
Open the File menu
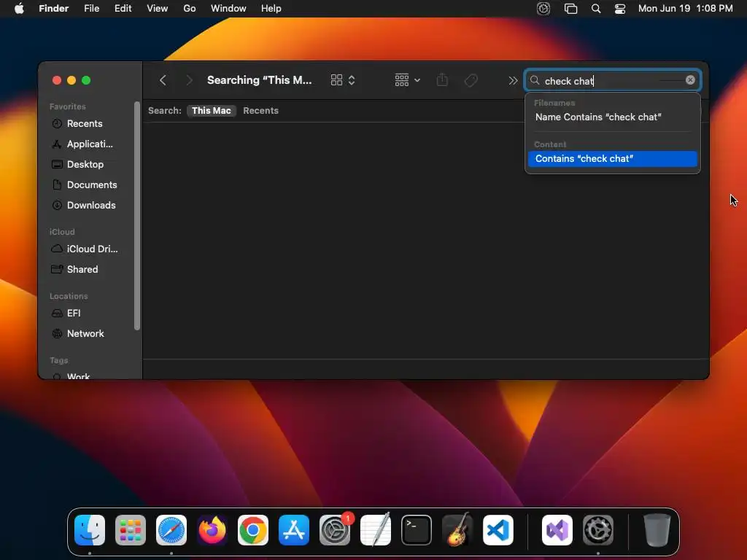click(91, 9)
